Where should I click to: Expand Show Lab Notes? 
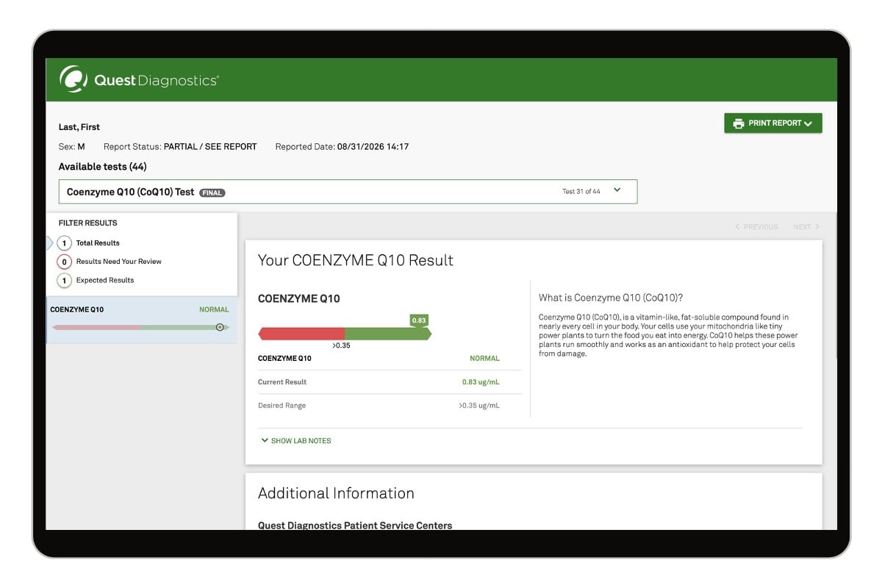(x=296, y=441)
